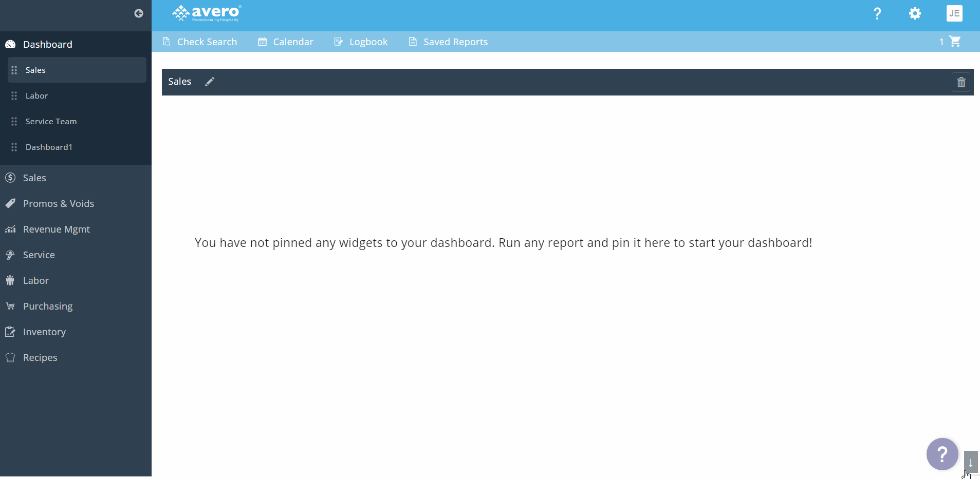Viewport: 980px width, 479px height.
Task: Click the question mark help icon in header
Action: (877, 14)
